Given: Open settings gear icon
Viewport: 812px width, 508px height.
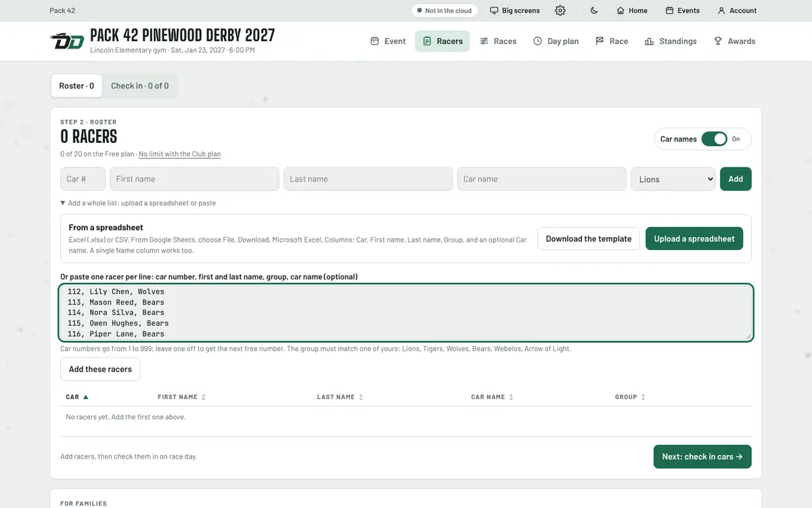Looking at the screenshot, I should click(x=560, y=11).
